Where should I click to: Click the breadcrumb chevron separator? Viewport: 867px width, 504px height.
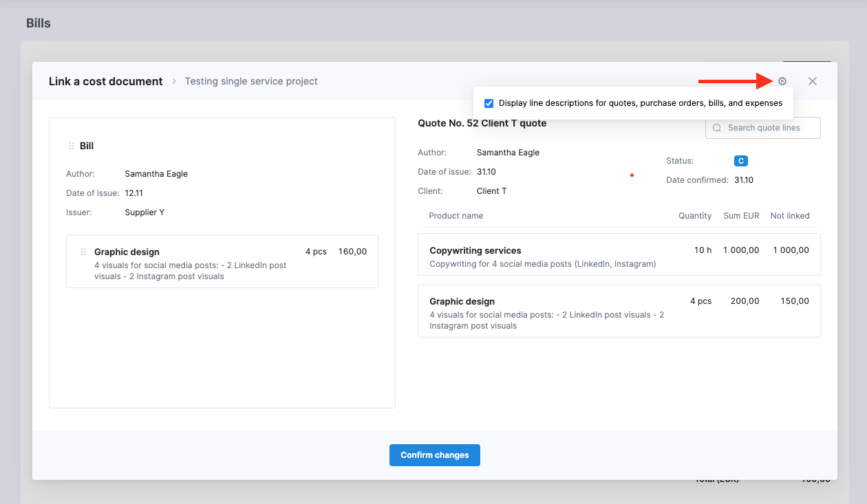coord(174,82)
